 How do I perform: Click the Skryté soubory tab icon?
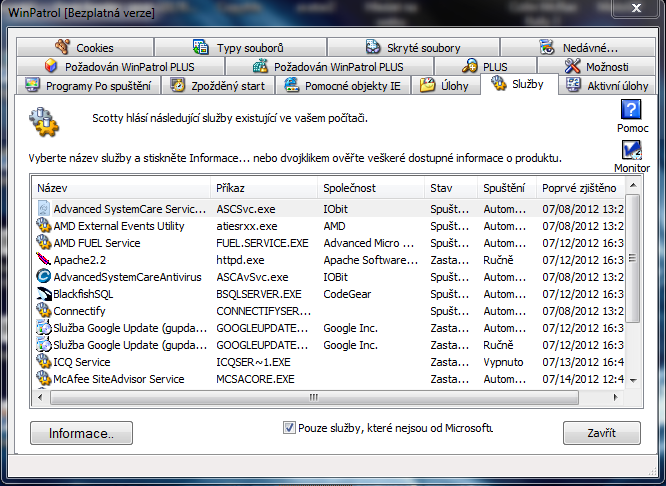tap(373, 47)
